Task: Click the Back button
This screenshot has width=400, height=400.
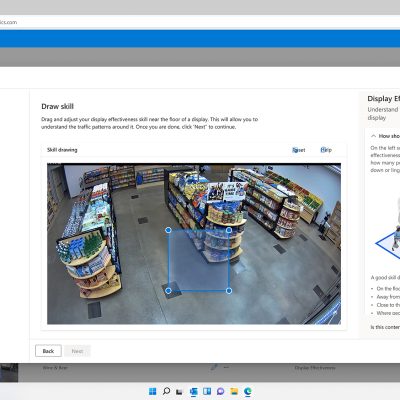Action: click(x=48, y=351)
